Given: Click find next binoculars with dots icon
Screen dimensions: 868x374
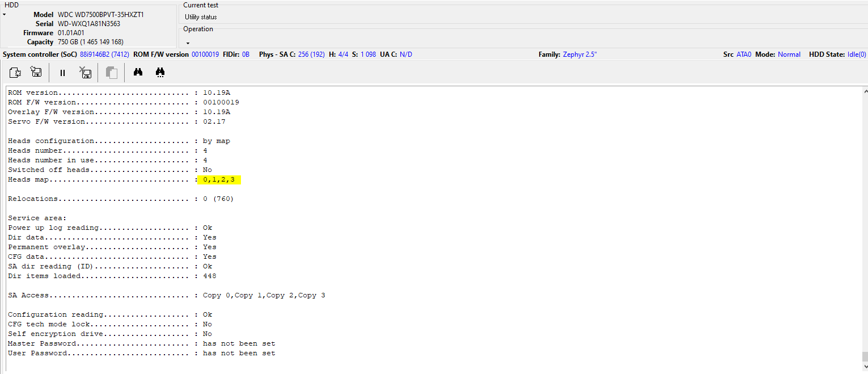Looking at the screenshot, I should point(160,72).
